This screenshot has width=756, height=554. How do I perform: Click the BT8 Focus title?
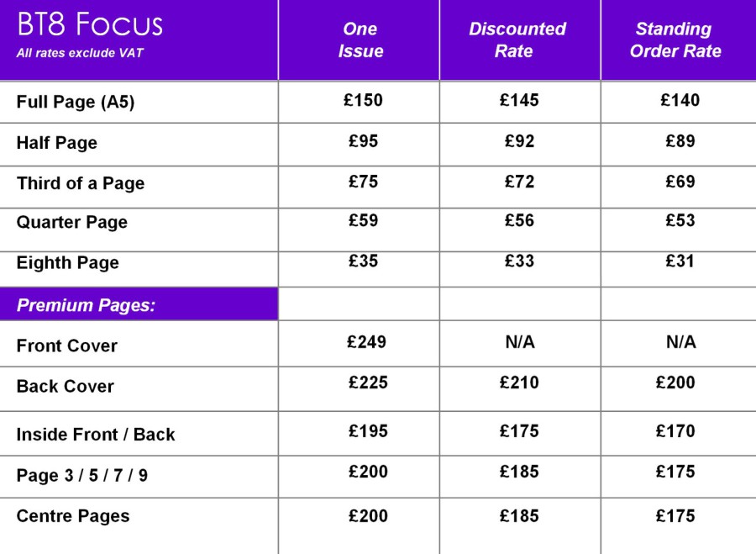tap(90, 26)
